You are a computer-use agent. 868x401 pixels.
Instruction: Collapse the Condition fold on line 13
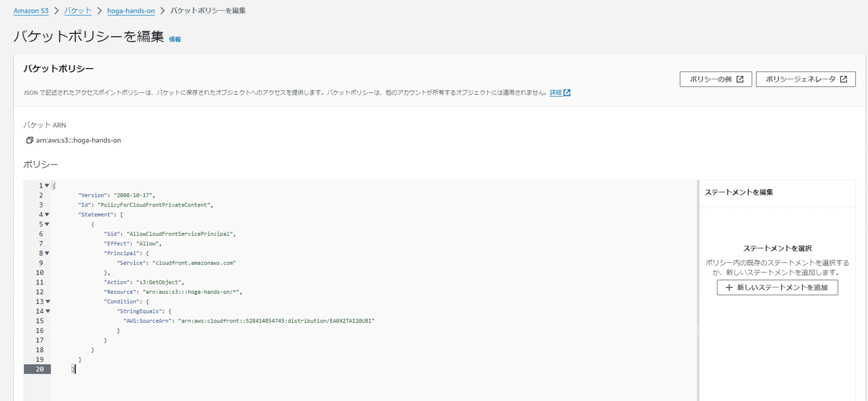(x=48, y=302)
